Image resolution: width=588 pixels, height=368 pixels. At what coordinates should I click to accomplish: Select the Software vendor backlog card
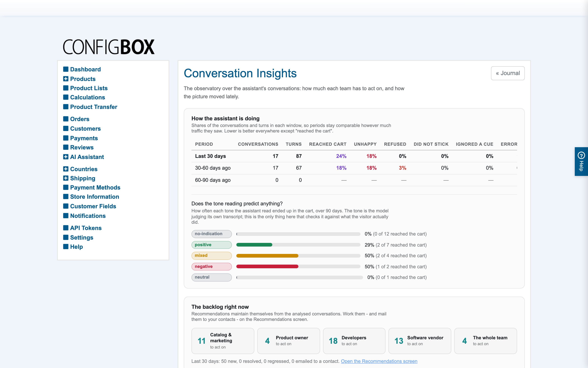pyautogui.click(x=420, y=341)
